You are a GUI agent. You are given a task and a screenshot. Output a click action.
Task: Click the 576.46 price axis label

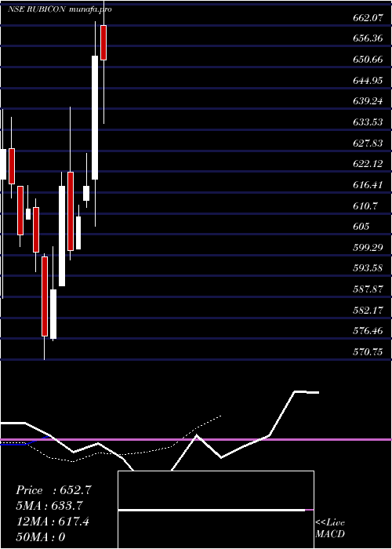368,331
